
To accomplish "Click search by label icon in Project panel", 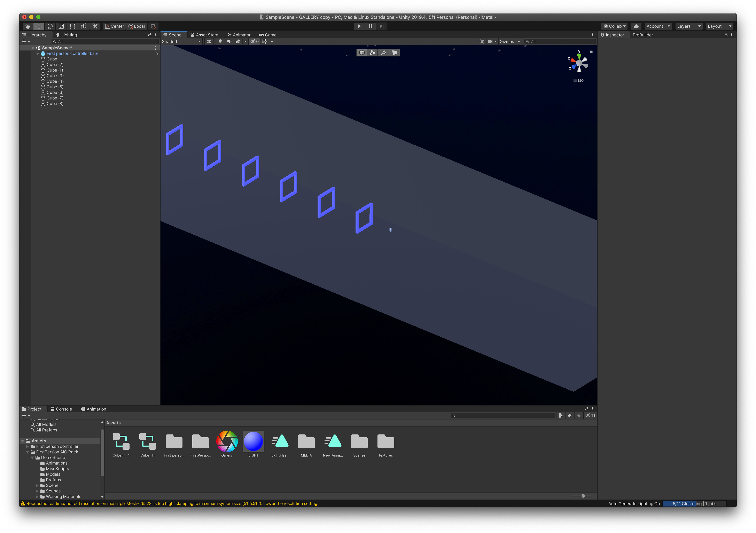I will 570,415.
